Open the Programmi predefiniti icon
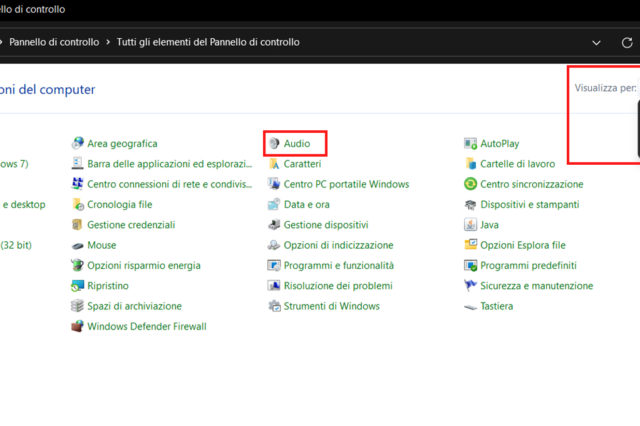 (x=470, y=266)
